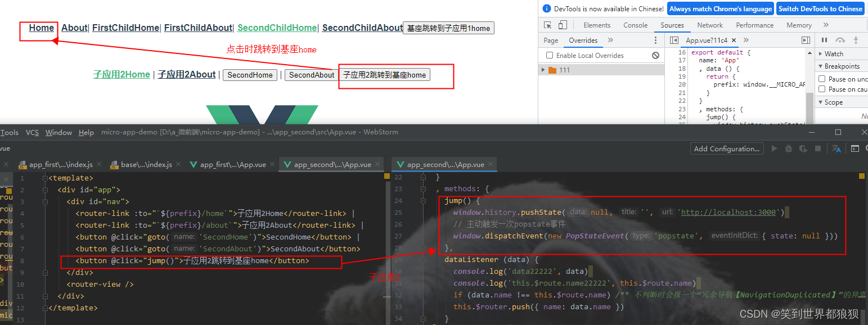Hide the DevTools navigator pane icon
The width and height of the screenshot is (868, 325).
point(674,40)
